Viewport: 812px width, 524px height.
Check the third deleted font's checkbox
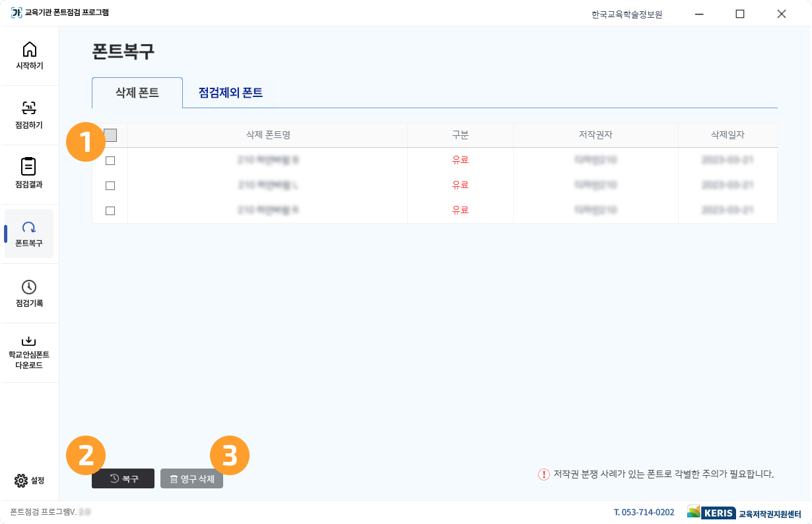pos(110,211)
